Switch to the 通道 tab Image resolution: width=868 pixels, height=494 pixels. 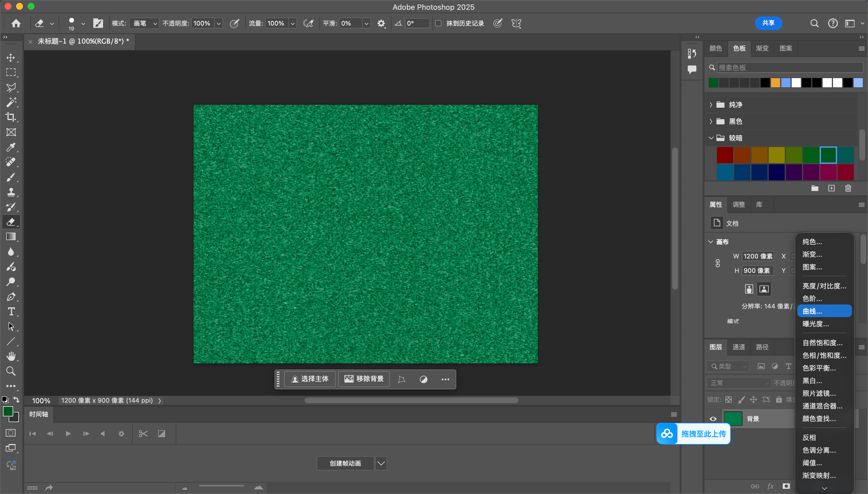coord(739,347)
